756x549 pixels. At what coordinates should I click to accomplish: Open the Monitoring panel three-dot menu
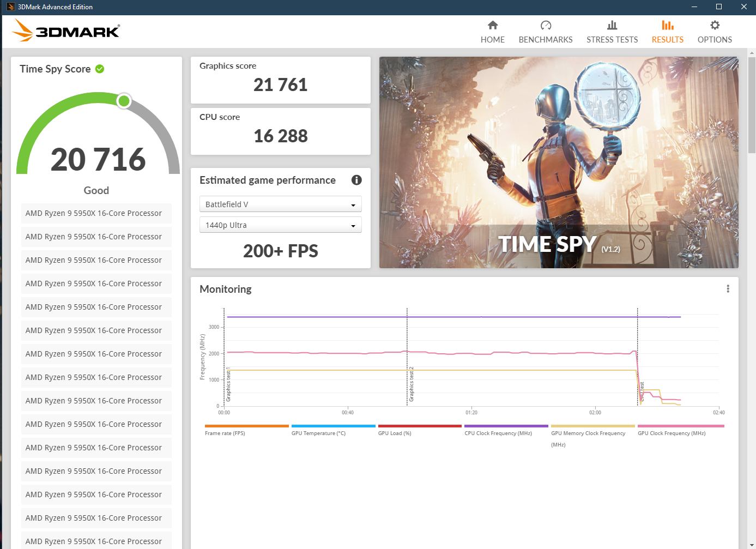pyautogui.click(x=728, y=288)
